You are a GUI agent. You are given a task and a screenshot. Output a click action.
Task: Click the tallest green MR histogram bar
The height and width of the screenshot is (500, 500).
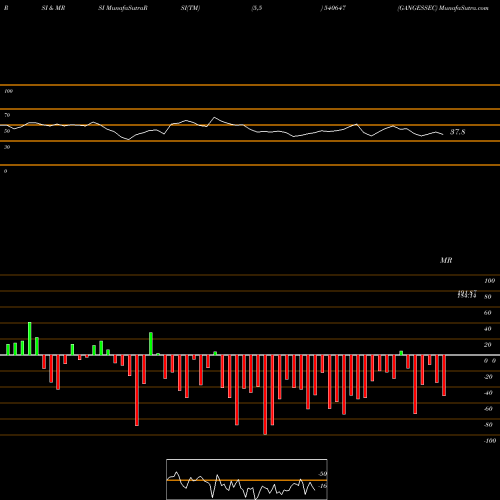[30, 338]
